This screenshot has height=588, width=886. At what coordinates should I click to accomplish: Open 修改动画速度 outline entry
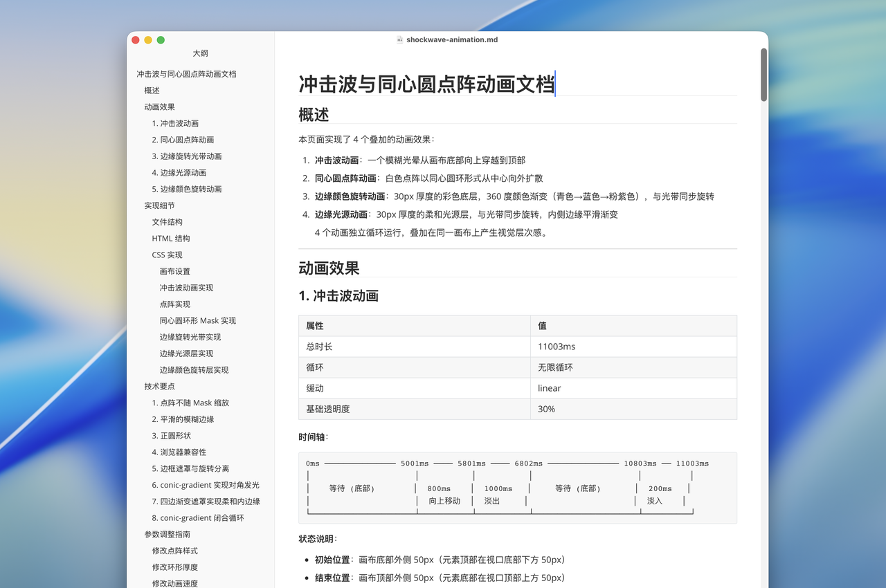175,584
